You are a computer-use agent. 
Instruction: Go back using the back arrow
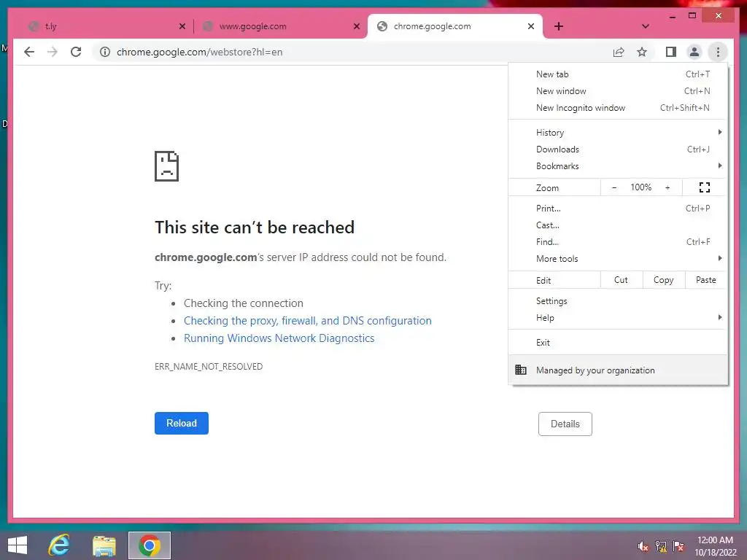[29, 52]
